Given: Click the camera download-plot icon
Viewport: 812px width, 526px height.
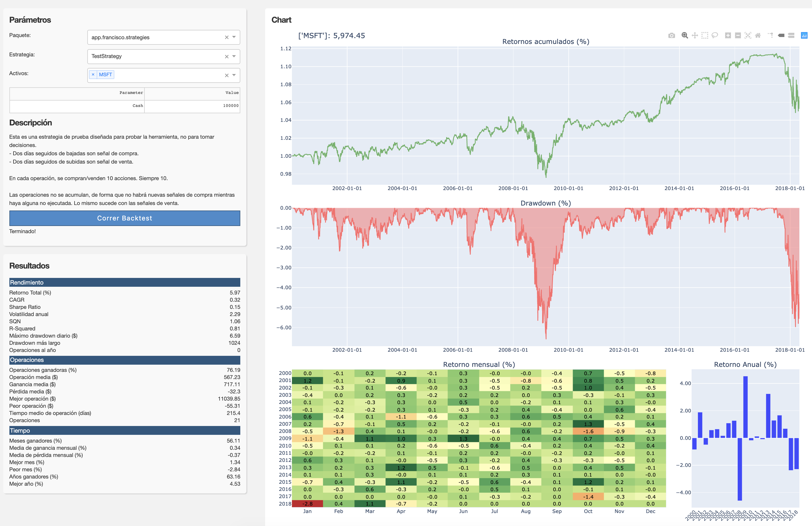Looking at the screenshot, I should pos(671,35).
